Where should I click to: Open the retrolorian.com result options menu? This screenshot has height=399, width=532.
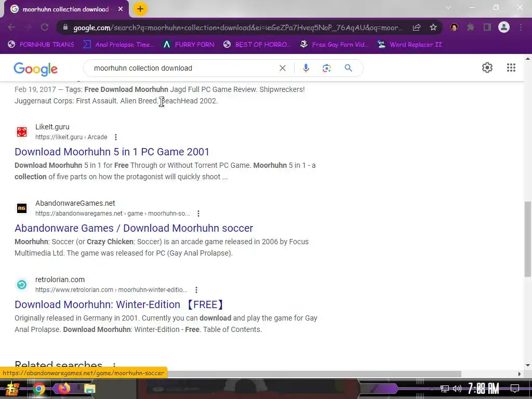196,290
